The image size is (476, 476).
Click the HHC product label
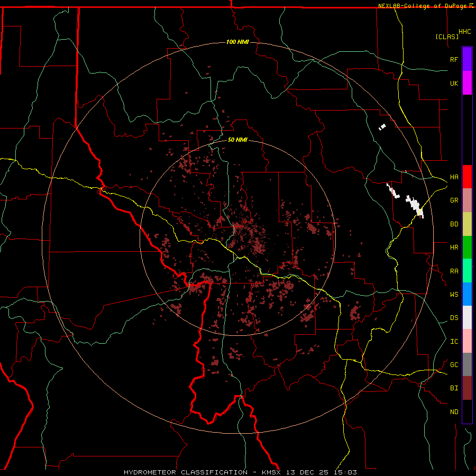pos(465,32)
